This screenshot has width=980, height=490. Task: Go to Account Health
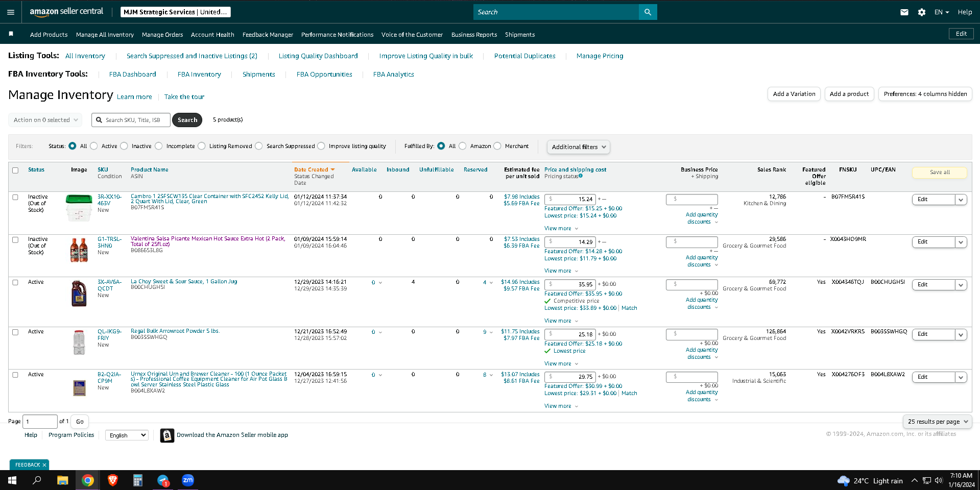pyautogui.click(x=212, y=35)
